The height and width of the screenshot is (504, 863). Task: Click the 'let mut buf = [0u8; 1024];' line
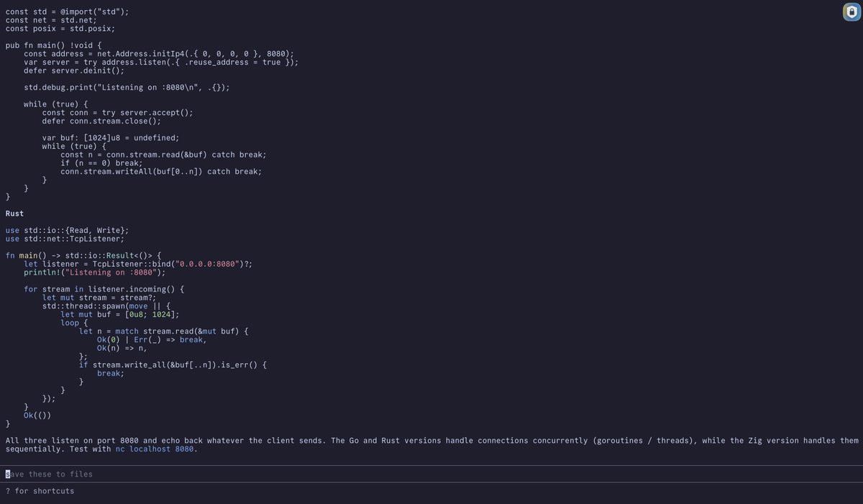click(x=120, y=315)
